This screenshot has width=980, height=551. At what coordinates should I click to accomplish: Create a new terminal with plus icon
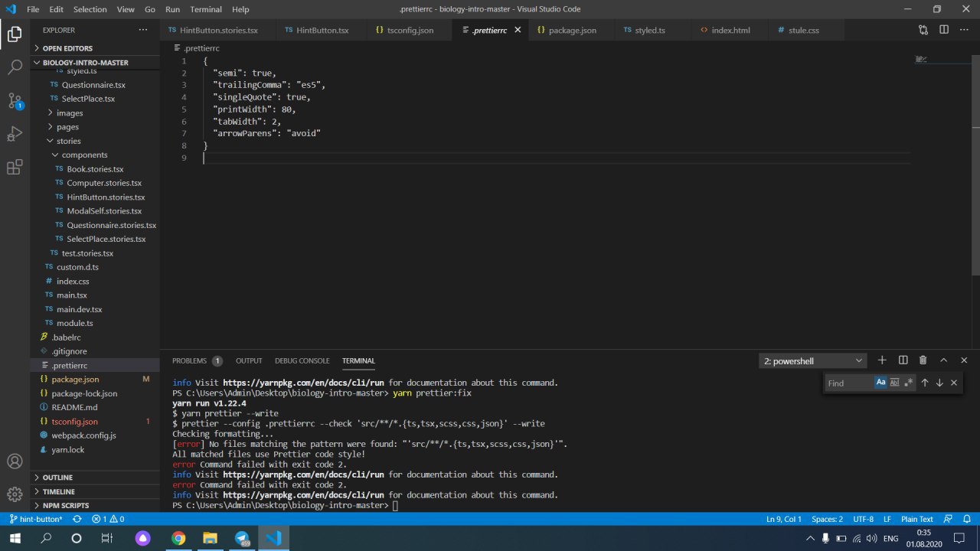coord(882,360)
